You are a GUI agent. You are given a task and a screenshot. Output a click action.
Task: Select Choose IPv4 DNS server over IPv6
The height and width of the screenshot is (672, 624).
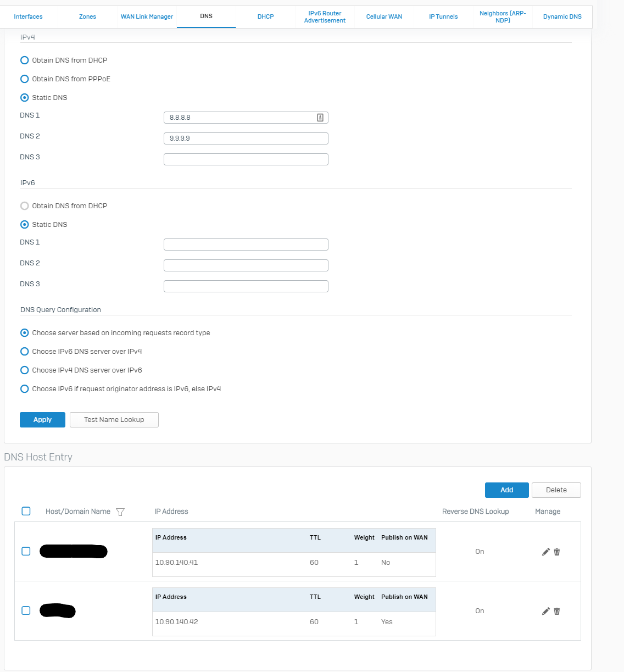click(25, 370)
